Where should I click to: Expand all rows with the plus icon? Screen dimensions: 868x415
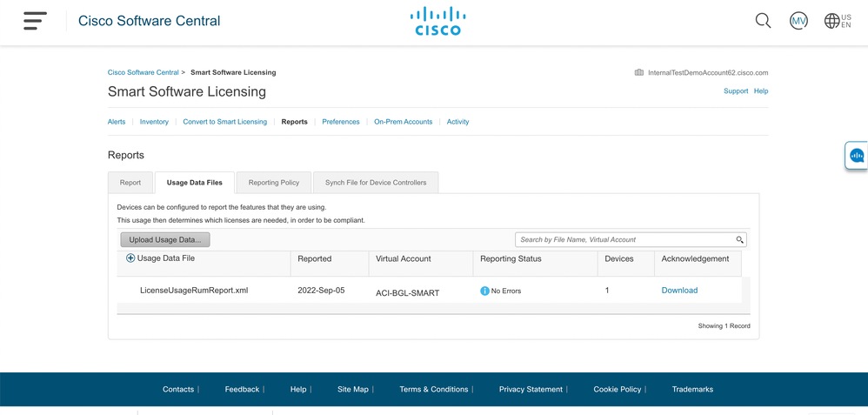click(x=130, y=258)
